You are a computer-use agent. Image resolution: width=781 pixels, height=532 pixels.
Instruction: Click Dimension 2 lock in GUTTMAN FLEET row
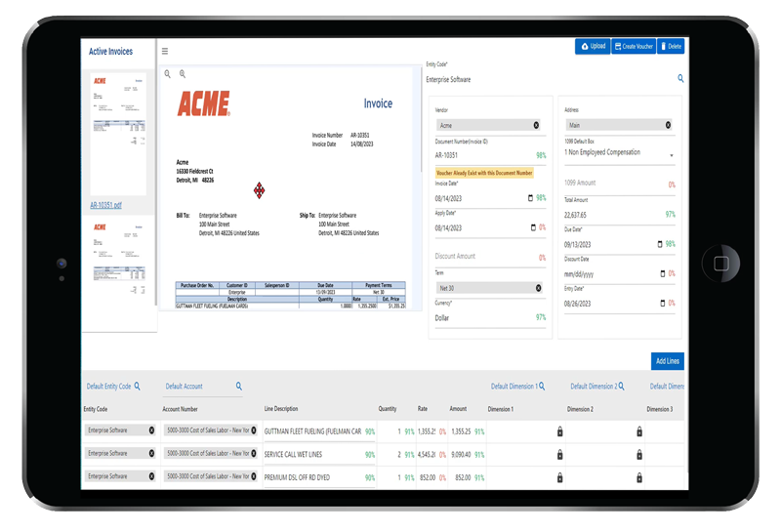point(639,431)
